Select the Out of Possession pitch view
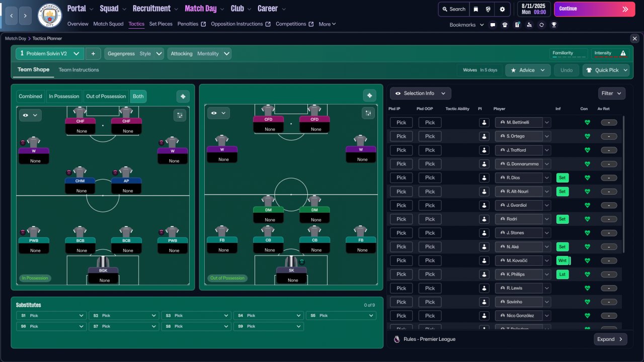The height and width of the screenshot is (362, 644). click(x=106, y=97)
